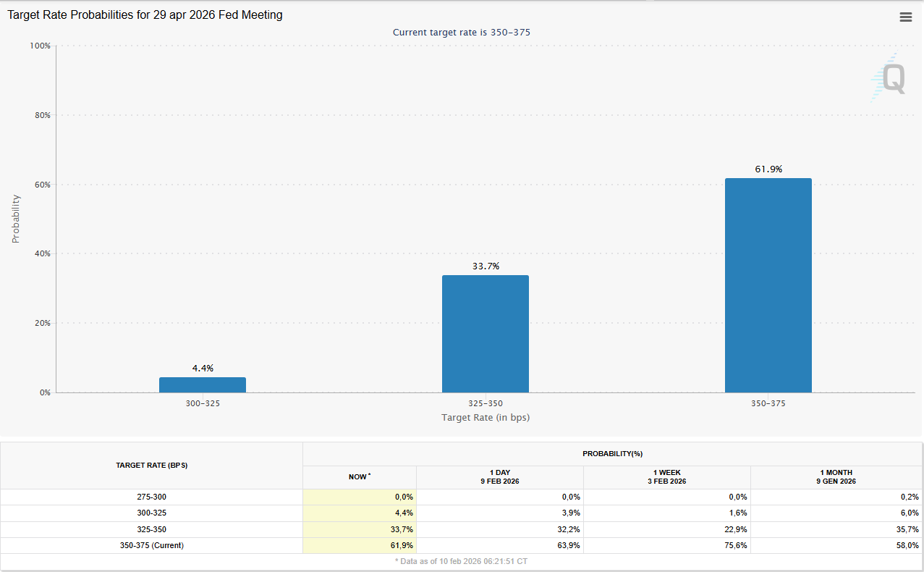Click the 58,0% cell under 1 MONTH

pyautogui.click(x=836, y=545)
